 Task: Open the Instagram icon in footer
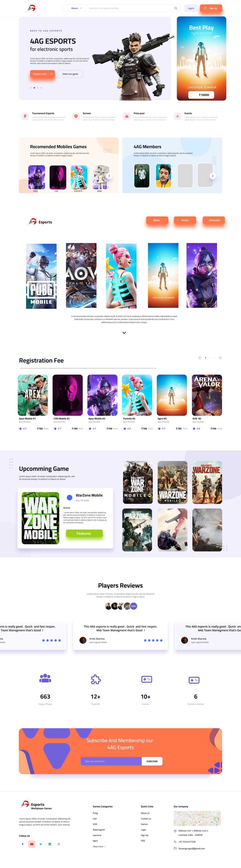pyautogui.click(x=59, y=844)
